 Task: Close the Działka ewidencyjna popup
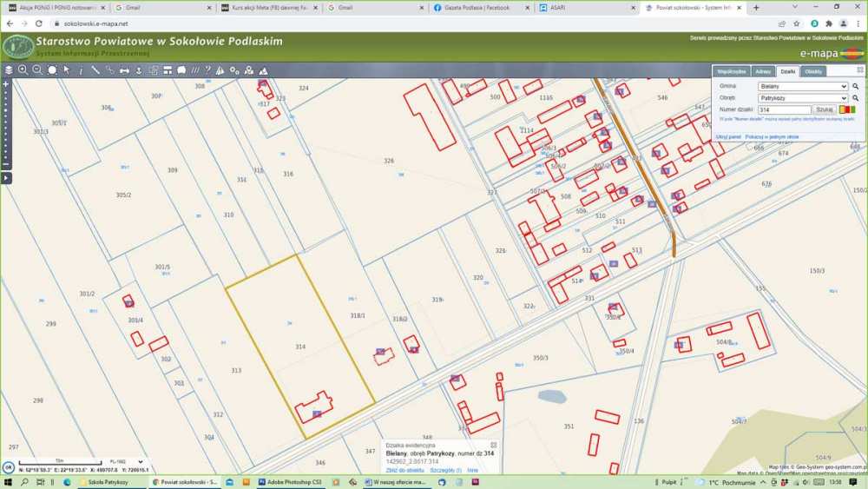click(x=493, y=445)
